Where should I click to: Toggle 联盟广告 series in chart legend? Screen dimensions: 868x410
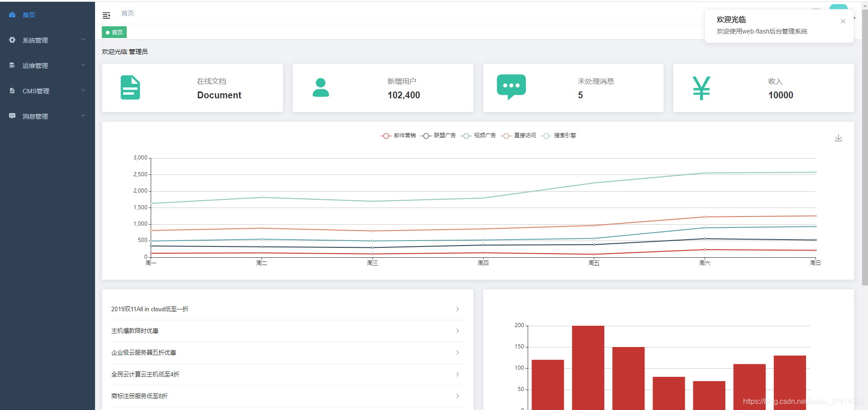(438, 135)
